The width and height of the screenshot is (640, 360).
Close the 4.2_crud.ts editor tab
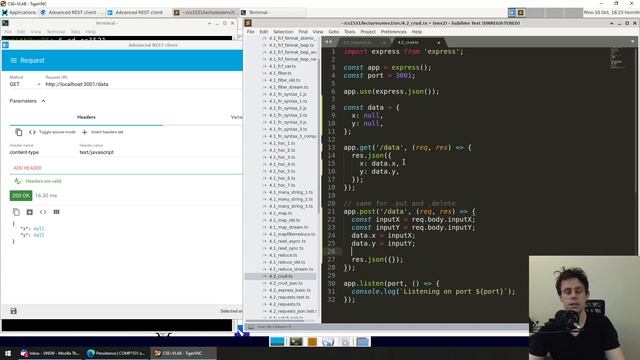point(439,42)
